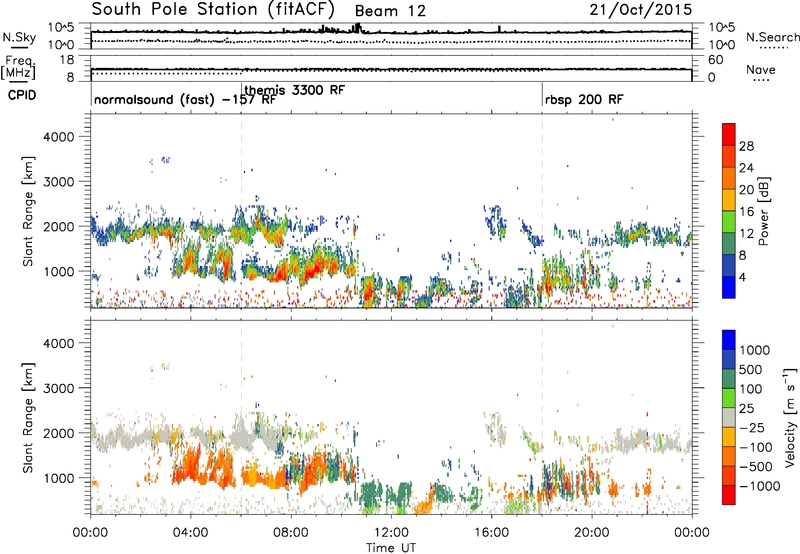
Task: Click the 'Beam 12' label
Action: [390, 11]
